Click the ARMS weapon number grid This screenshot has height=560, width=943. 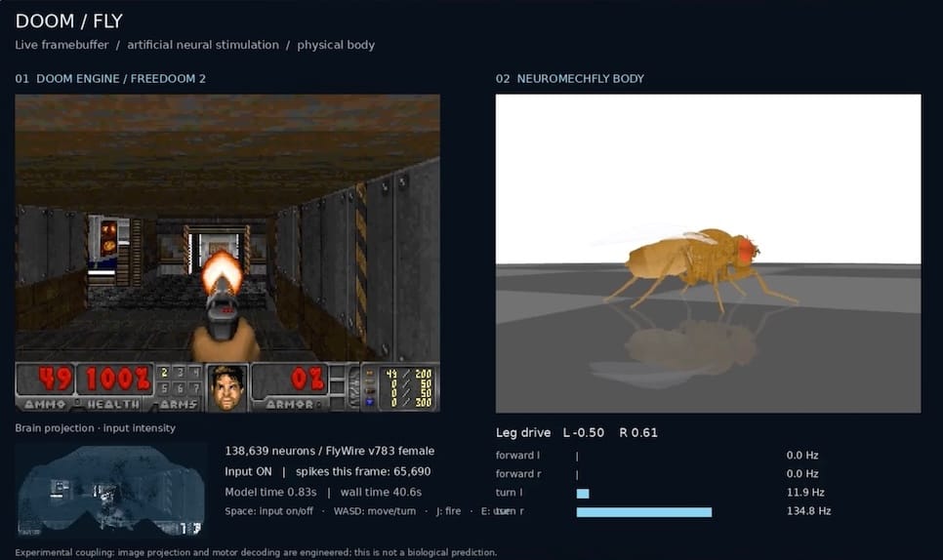point(179,380)
